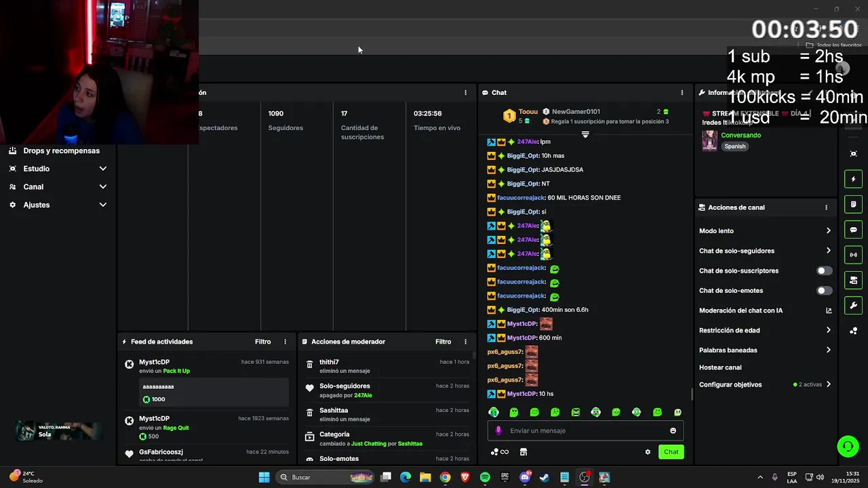The image size is (868, 488).
Task: Click the Spanish language tag
Action: click(x=734, y=146)
